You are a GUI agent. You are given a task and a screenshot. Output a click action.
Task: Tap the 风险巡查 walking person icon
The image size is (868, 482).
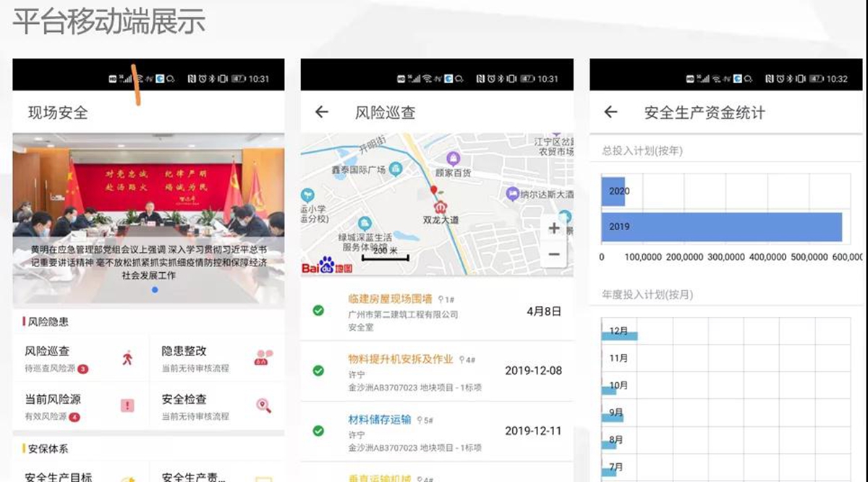127,358
